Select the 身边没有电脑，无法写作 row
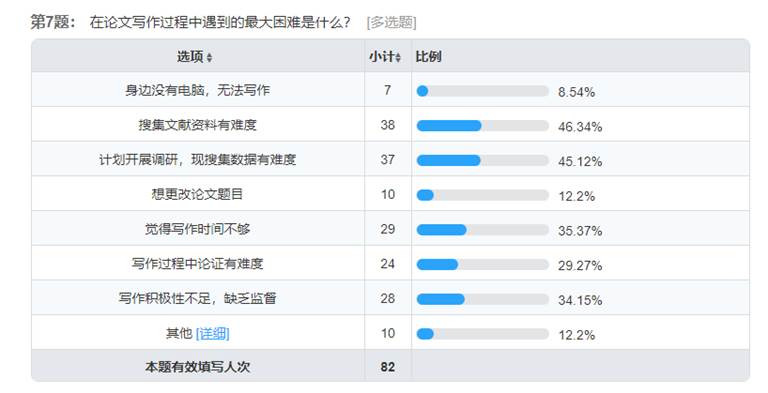 pyautogui.click(x=390, y=90)
